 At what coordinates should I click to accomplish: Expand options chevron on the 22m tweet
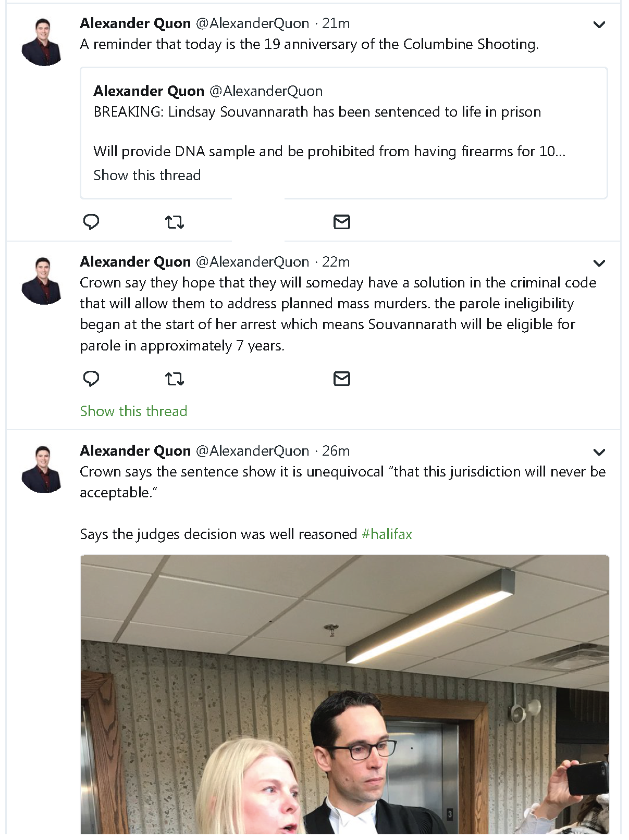click(599, 263)
